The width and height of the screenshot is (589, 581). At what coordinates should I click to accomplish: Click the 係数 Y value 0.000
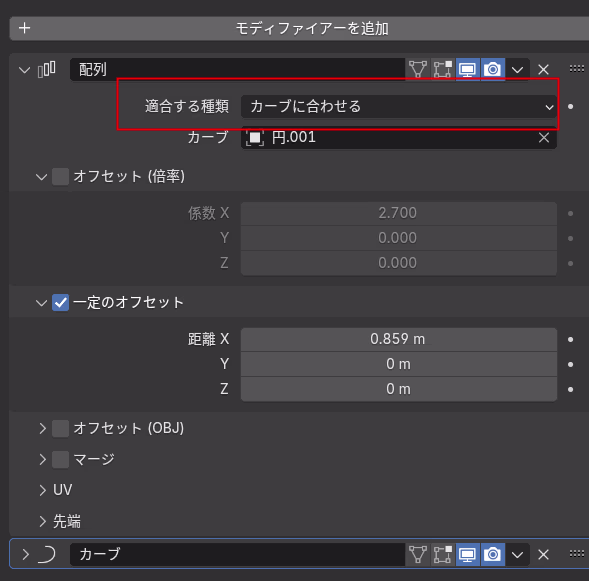399,238
